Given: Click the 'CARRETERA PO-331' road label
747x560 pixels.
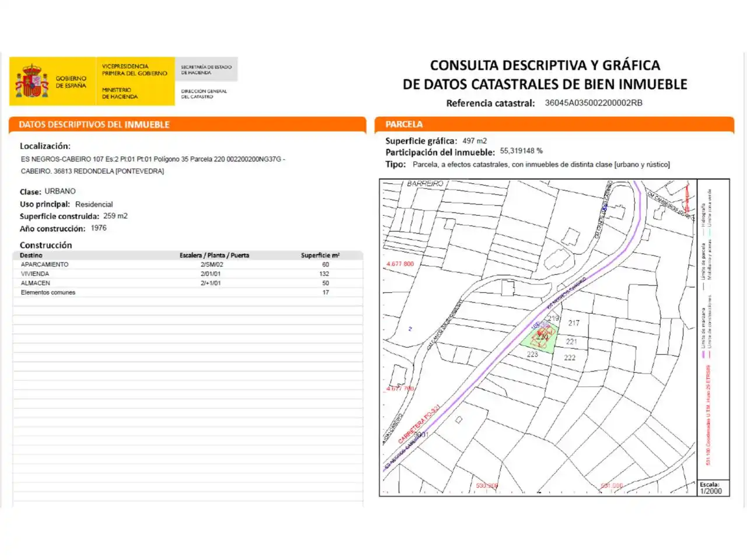Looking at the screenshot, I should point(419,423).
